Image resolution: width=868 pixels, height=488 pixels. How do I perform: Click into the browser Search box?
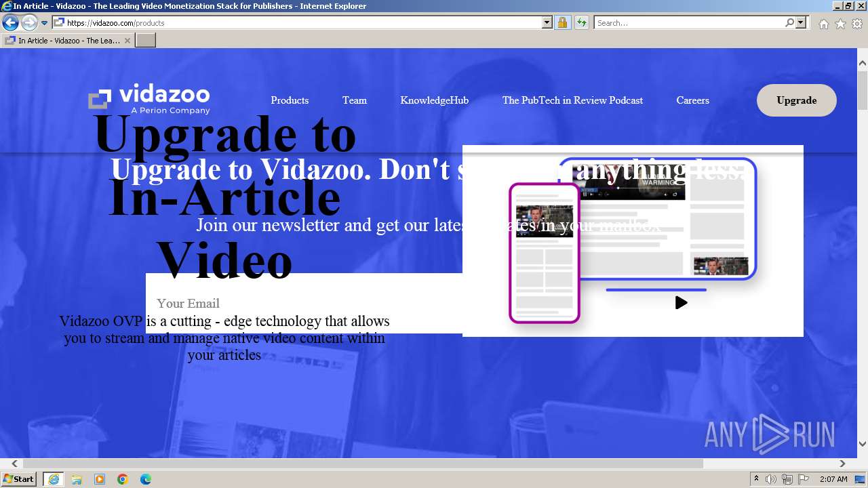click(689, 23)
